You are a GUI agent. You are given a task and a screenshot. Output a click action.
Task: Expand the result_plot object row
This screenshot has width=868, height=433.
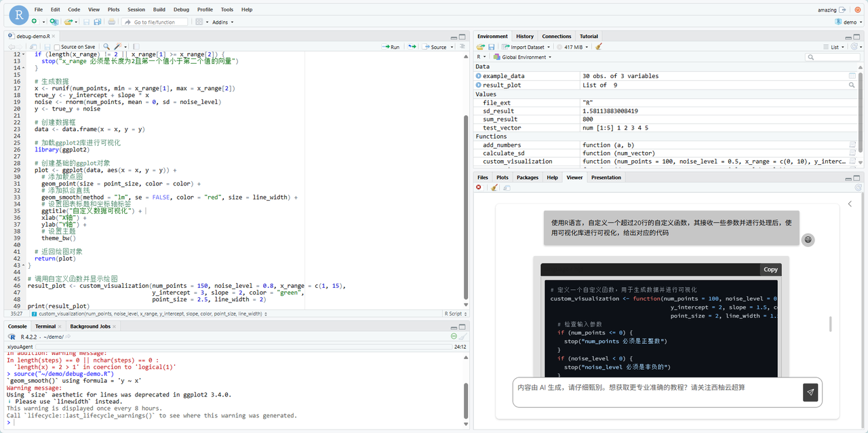[479, 85]
